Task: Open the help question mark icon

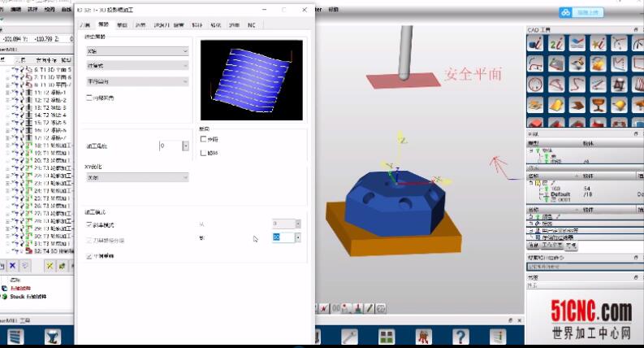Action: (460, 337)
